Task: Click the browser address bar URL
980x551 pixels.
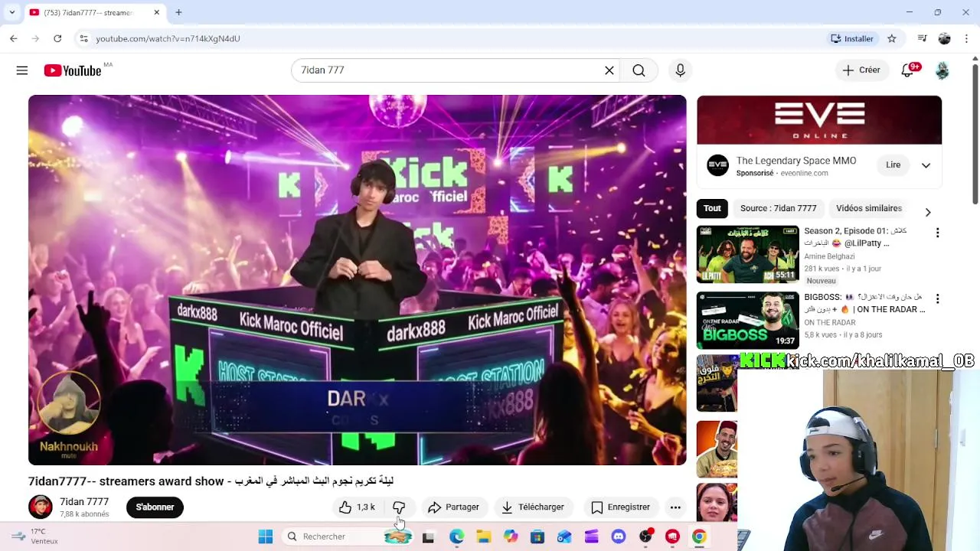Action: [x=168, y=38]
